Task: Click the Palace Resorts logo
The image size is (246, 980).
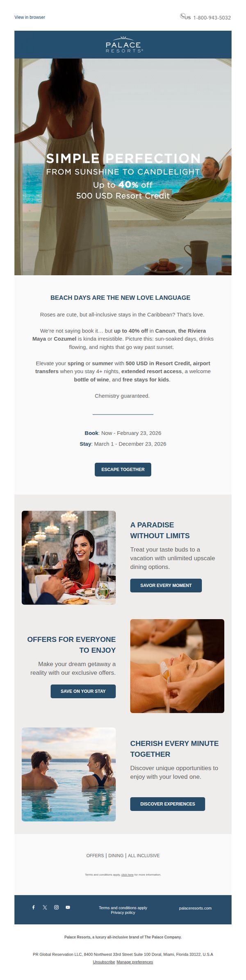Action: pyautogui.click(x=123, y=45)
